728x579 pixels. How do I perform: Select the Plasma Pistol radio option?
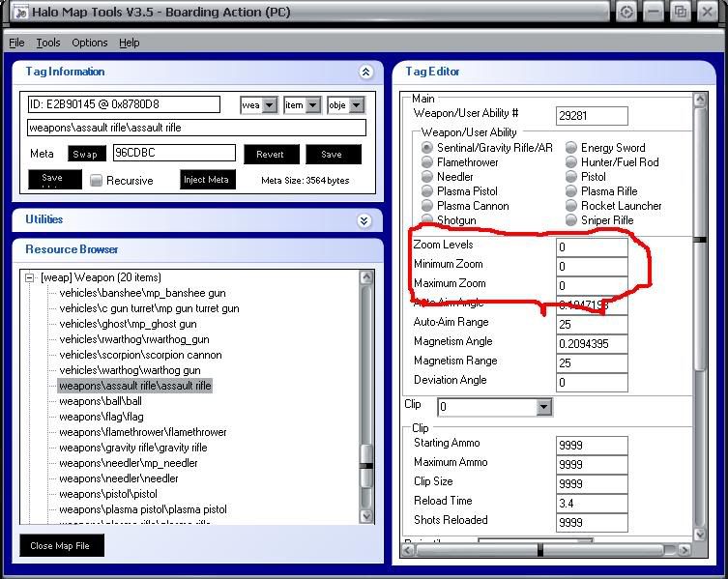(426, 190)
